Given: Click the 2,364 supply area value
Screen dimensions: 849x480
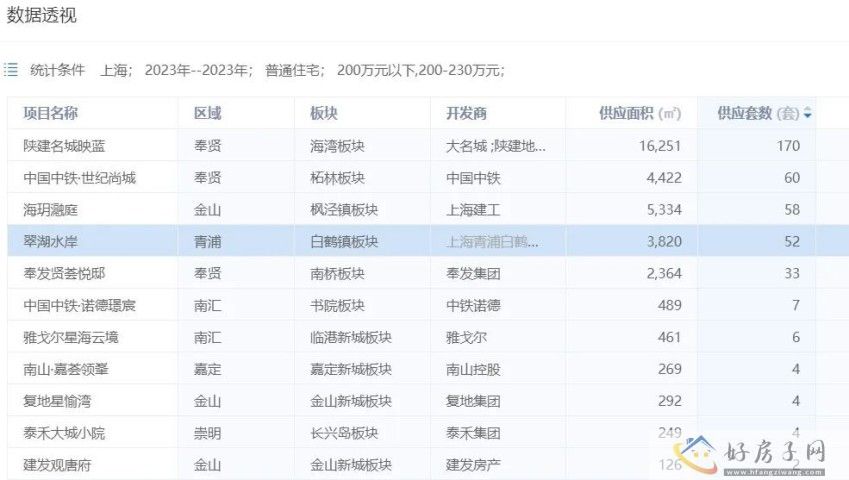Looking at the screenshot, I should pos(664,273).
